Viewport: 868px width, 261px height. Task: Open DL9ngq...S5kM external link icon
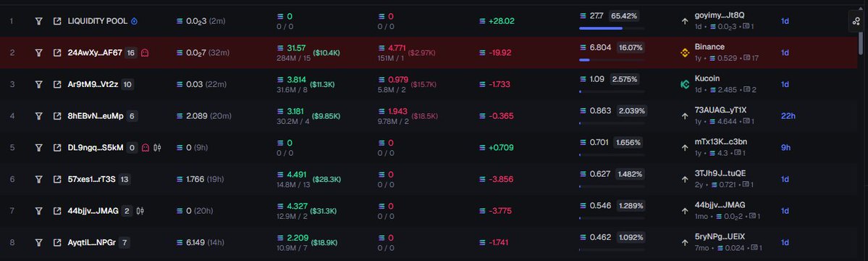point(56,147)
